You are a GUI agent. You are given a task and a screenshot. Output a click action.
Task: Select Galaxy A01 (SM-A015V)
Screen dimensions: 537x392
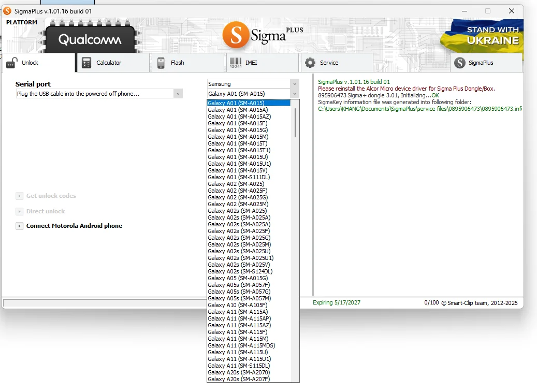pyautogui.click(x=249, y=170)
